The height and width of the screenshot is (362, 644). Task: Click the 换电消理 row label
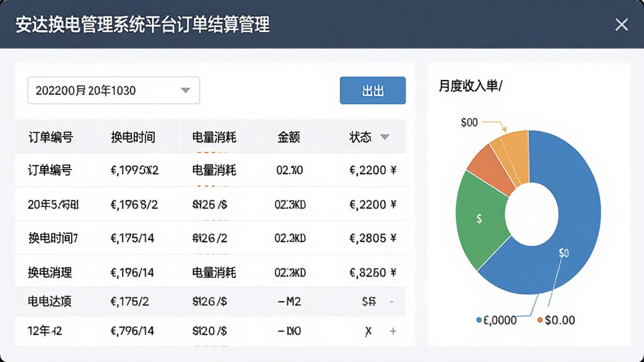point(50,273)
